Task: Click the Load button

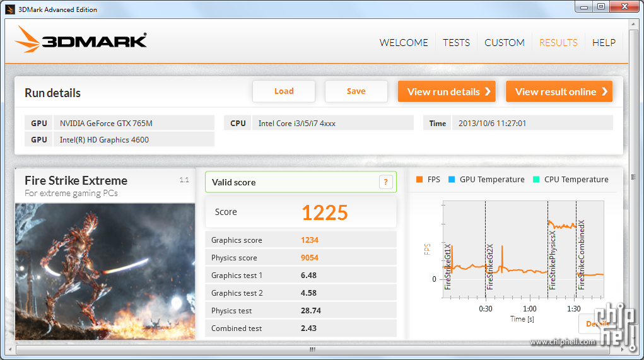Action: pyautogui.click(x=284, y=91)
